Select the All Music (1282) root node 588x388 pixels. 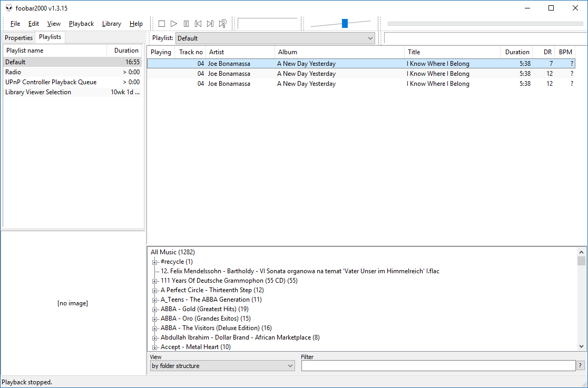173,252
